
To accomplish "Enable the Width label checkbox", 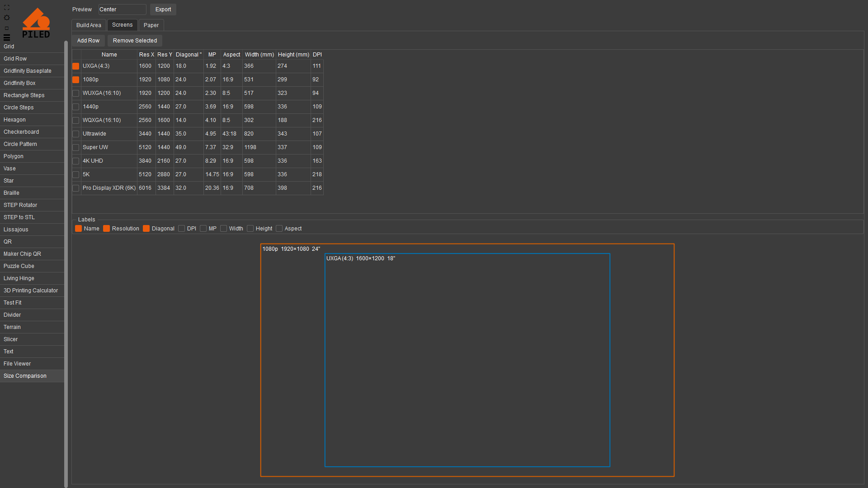I will click(224, 229).
